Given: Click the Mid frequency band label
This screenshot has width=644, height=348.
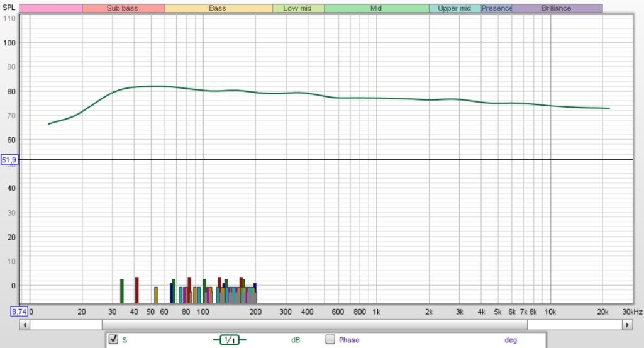Looking at the screenshot, I should point(376,9).
